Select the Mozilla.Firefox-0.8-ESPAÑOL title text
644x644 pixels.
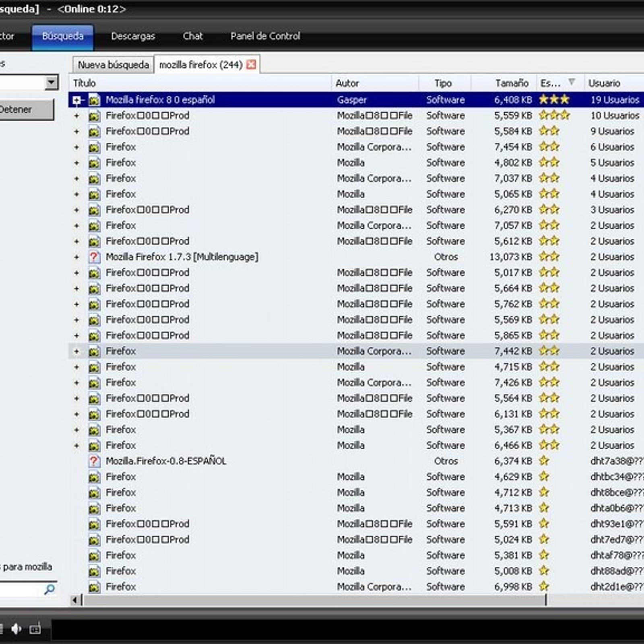(x=166, y=461)
